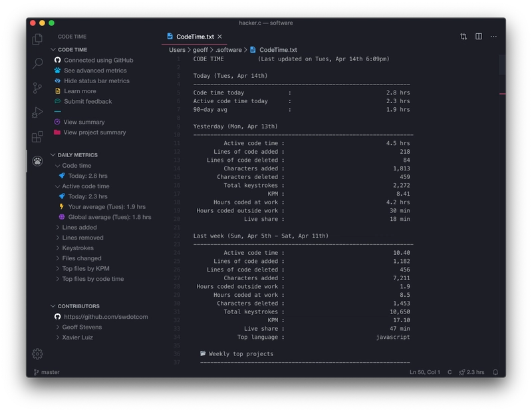Click Connected using GitHub

click(98, 60)
